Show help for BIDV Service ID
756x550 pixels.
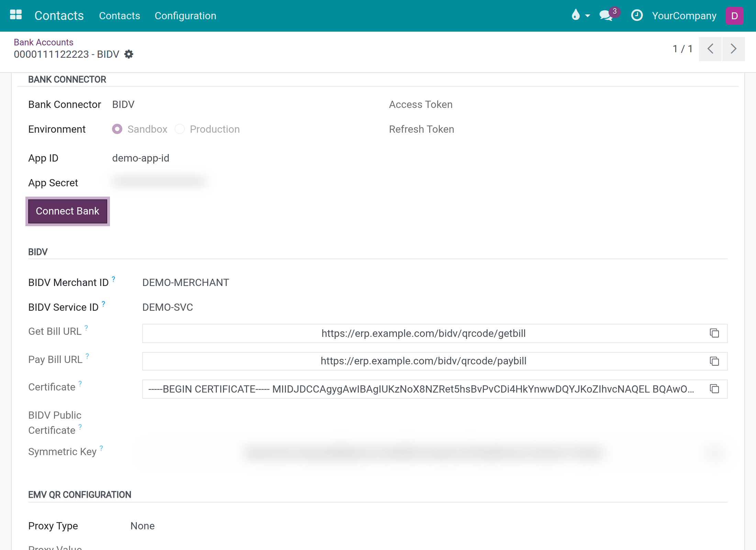point(103,304)
